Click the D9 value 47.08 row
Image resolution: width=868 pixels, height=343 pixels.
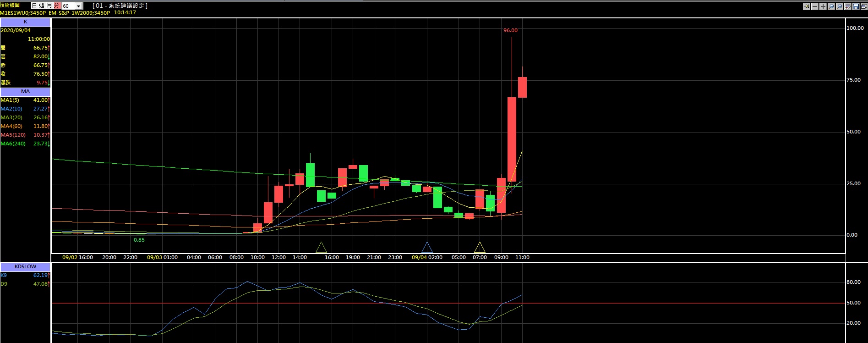pos(25,284)
